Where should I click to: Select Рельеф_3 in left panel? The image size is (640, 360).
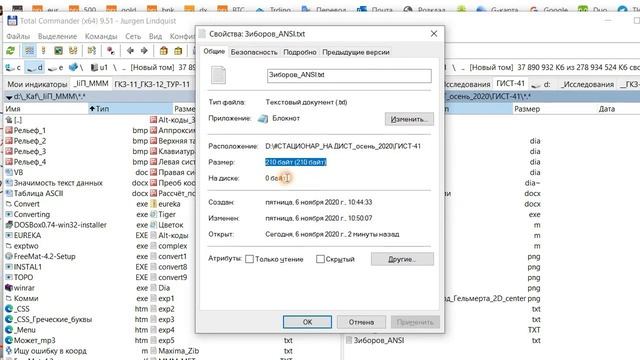tap(30, 151)
